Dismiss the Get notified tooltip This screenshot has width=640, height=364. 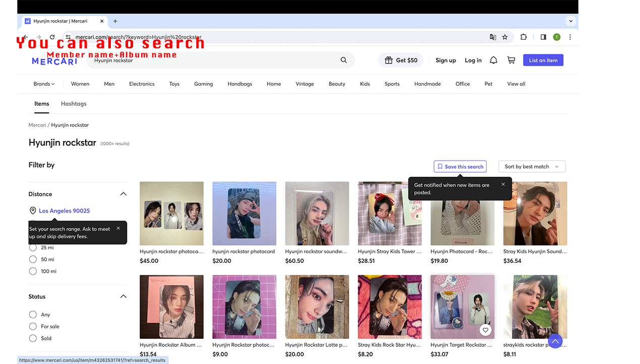pyautogui.click(x=503, y=184)
